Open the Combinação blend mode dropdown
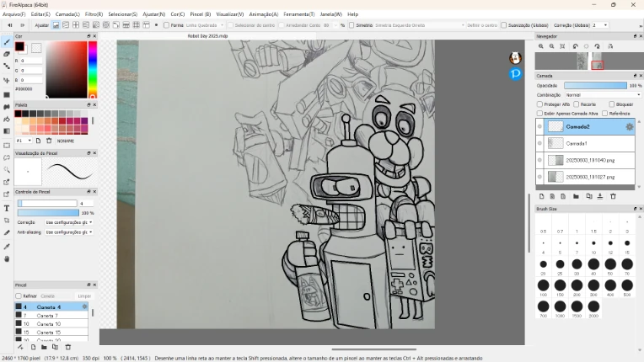Image resolution: width=644 pixels, height=362 pixels. [x=603, y=94]
